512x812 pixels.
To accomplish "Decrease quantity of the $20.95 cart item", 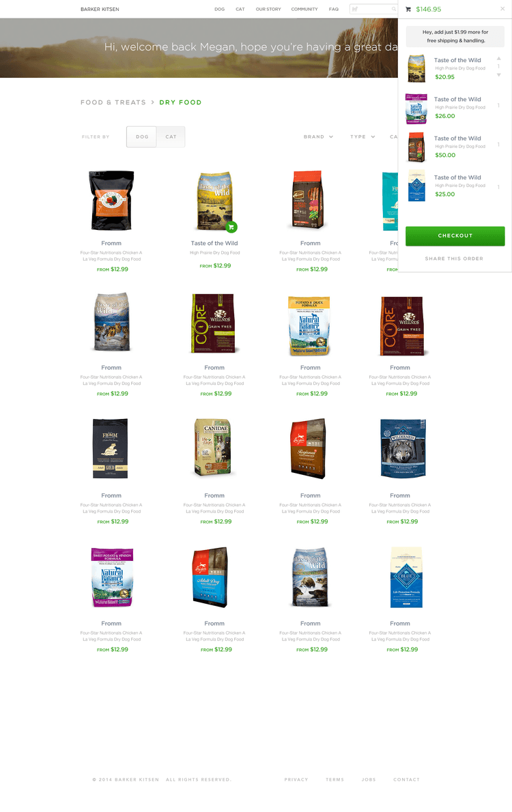I will click(498, 75).
